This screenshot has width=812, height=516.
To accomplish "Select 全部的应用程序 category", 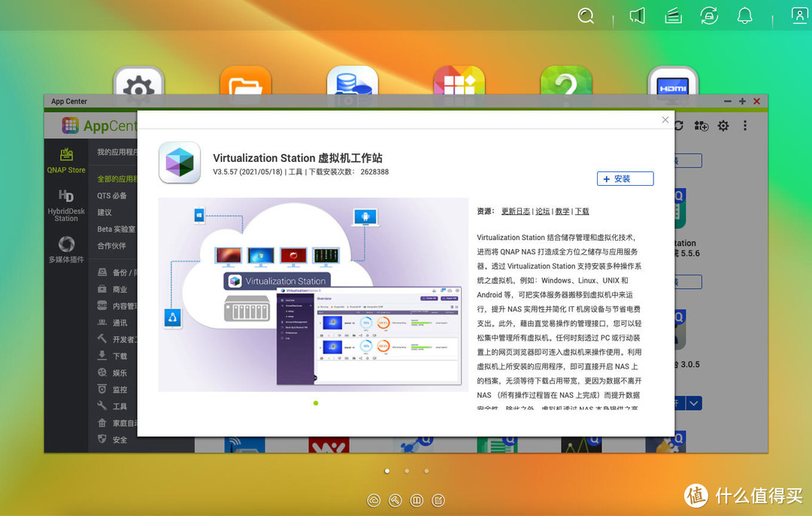I will [x=117, y=179].
